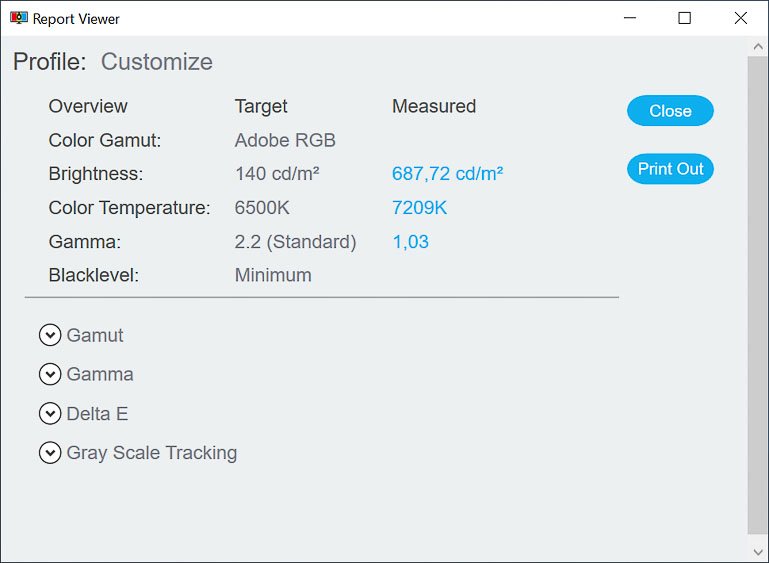Click the scrollbar down arrow
This screenshot has width=769, height=563.
(x=758, y=552)
